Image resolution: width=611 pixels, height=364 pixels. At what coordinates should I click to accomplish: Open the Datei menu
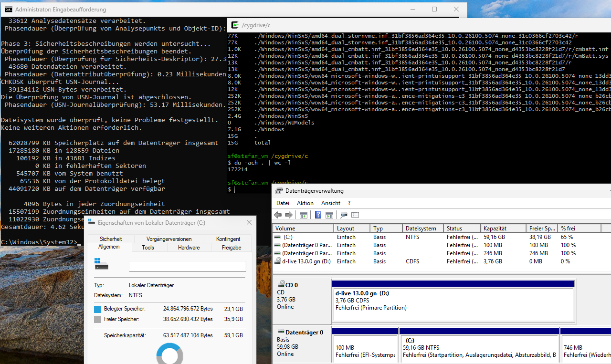pyautogui.click(x=283, y=203)
